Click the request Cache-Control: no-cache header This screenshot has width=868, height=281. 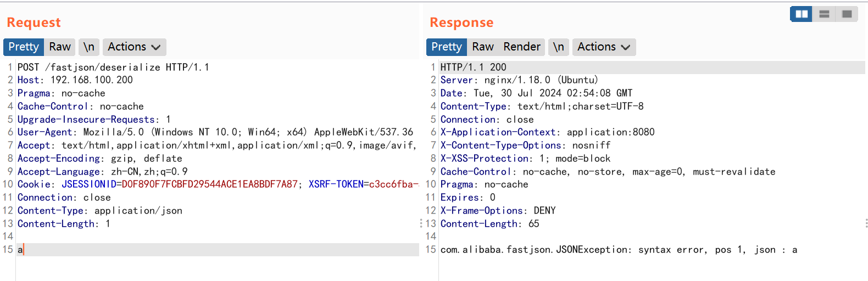[81, 106]
